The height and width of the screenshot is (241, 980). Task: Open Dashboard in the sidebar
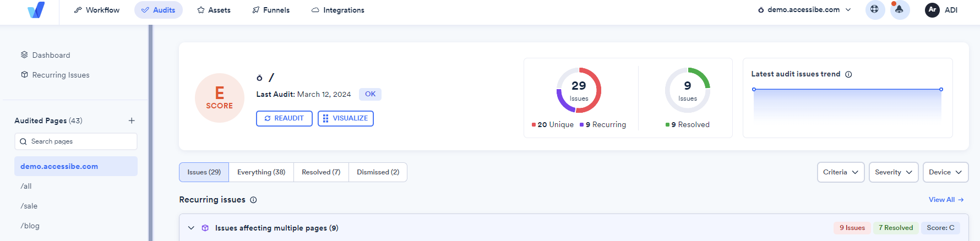[46, 55]
